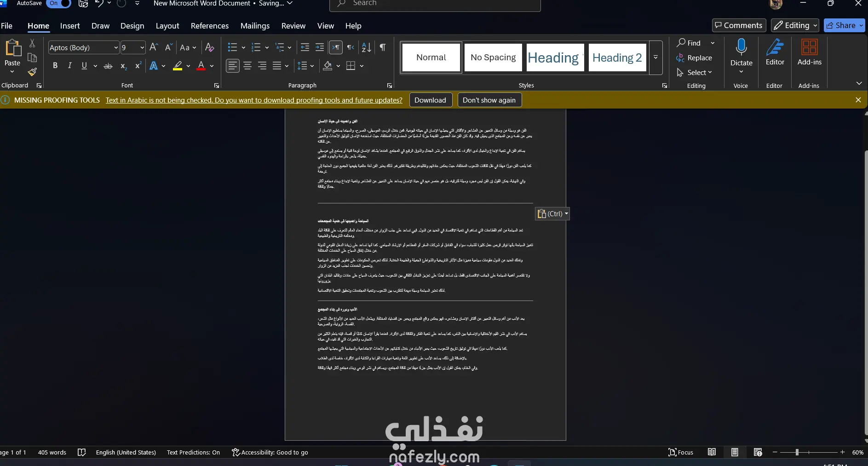Image resolution: width=868 pixels, height=466 pixels.
Task: Align text right
Action: click(262, 66)
